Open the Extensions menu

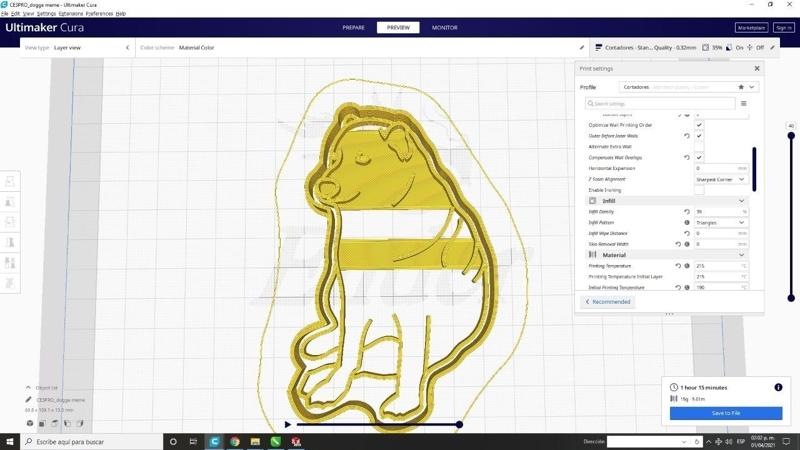tap(71, 14)
